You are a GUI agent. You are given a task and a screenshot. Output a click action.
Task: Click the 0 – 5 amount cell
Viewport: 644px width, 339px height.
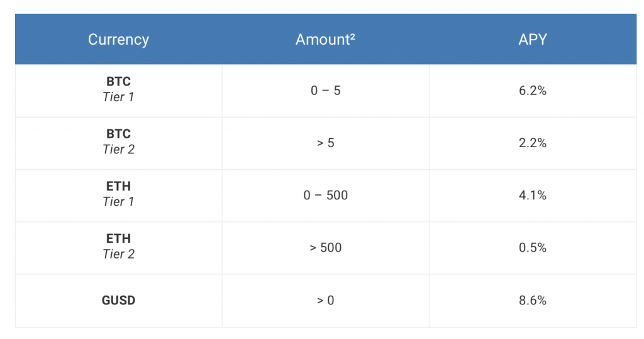click(x=325, y=91)
